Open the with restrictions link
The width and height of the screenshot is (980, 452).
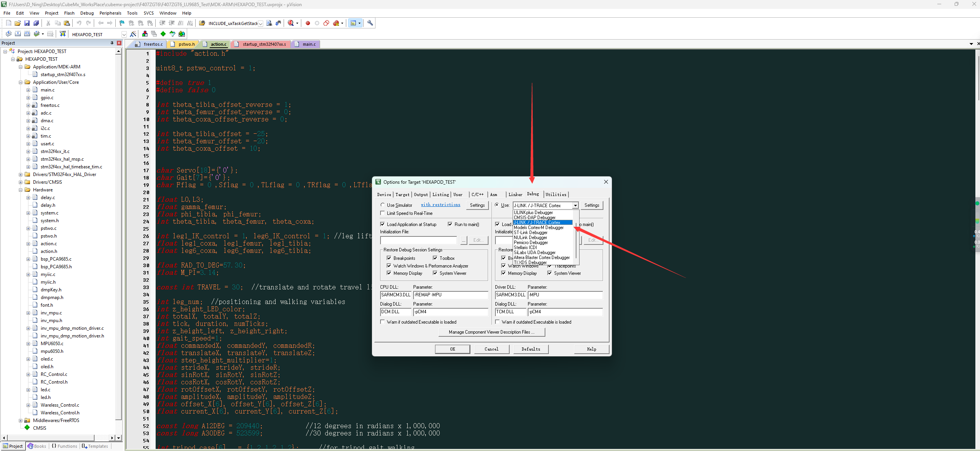pos(440,205)
